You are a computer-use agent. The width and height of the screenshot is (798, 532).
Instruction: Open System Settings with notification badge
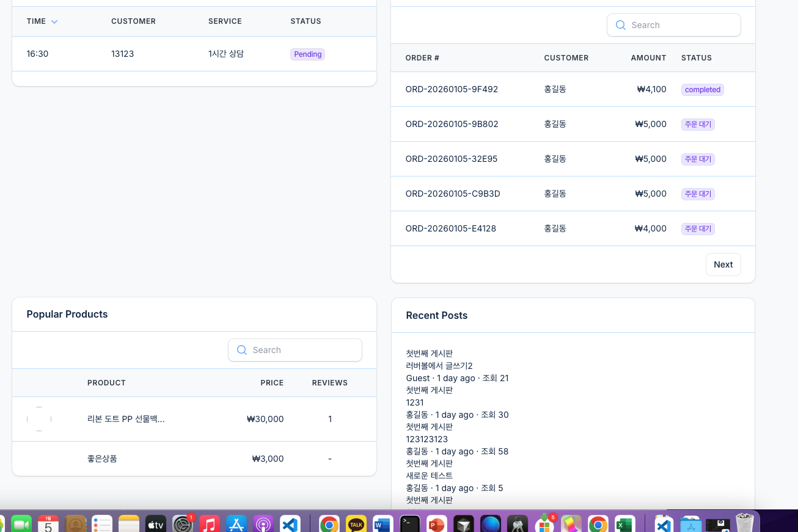pos(183,524)
